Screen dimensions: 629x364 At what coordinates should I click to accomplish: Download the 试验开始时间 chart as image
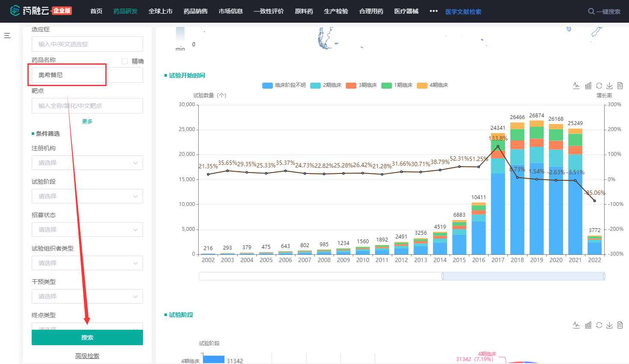(609, 86)
